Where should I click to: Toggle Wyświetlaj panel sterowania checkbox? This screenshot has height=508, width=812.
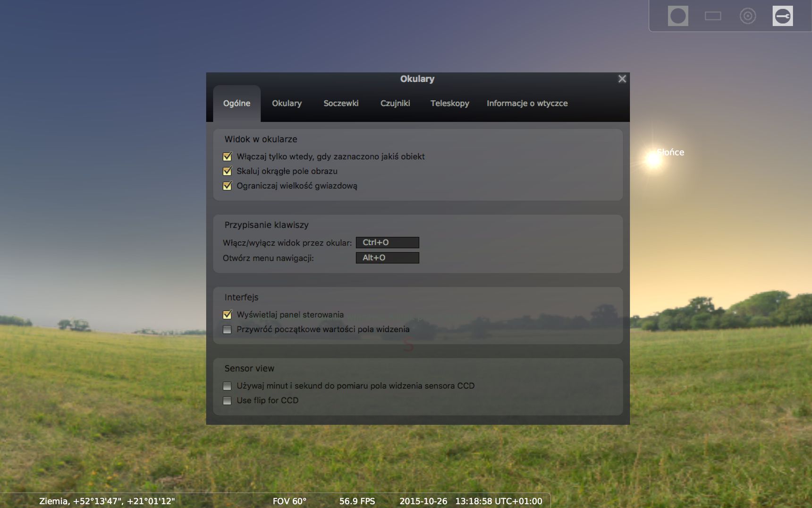click(x=227, y=315)
